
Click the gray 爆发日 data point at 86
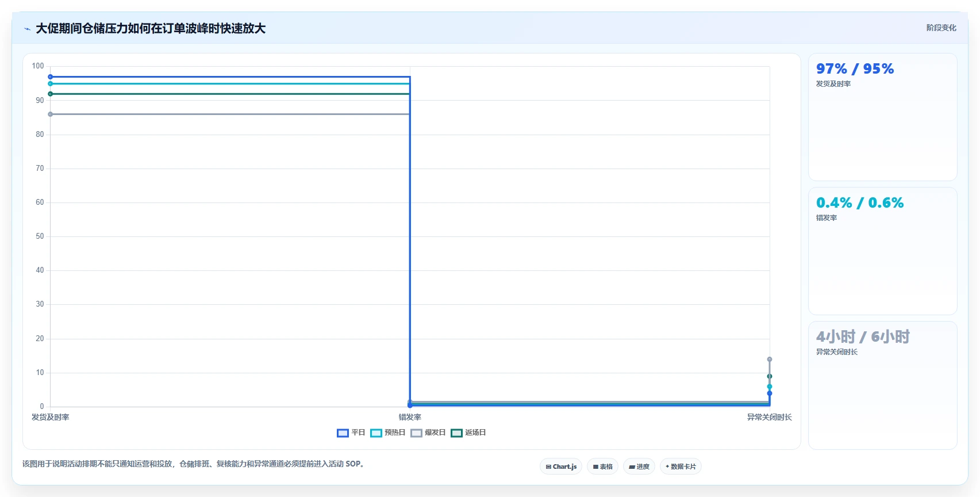(x=51, y=114)
